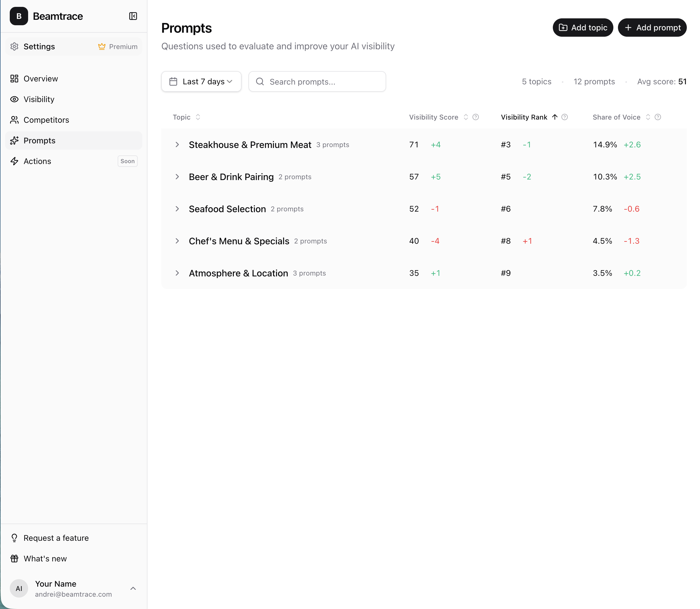
Task: Click the Visibility Score help icon
Action: point(476,117)
